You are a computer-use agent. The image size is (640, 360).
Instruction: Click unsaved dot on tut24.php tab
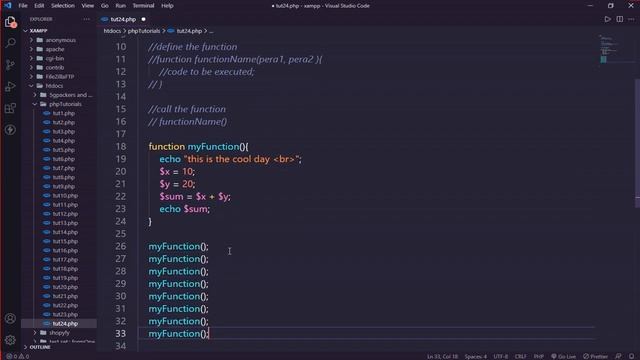click(143, 19)
